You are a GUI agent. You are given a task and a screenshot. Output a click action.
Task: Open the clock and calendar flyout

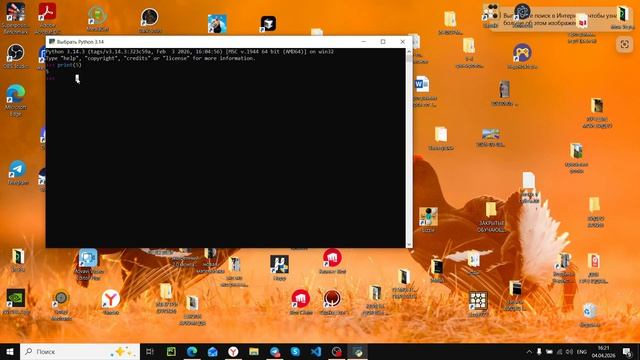point(603,351)
